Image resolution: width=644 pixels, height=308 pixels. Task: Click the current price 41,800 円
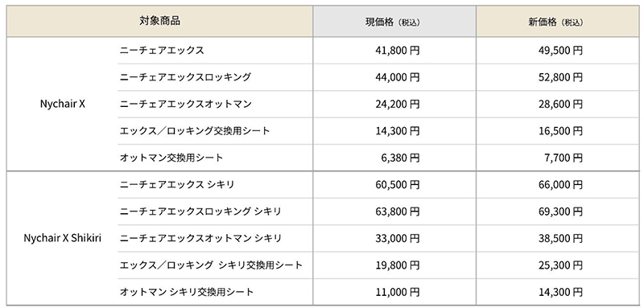[397, 51]
